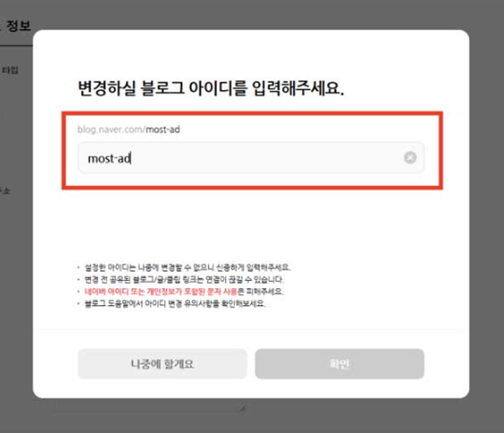Focus the most-ad blog ID input field
Image resolution: width=504 pixels, height=433 pixels.
[x=250, y=158]
